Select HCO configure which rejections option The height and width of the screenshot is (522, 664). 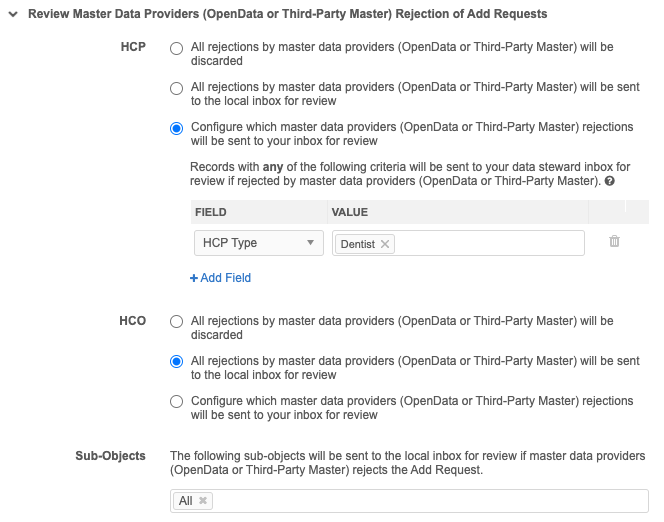coord(177,402)
